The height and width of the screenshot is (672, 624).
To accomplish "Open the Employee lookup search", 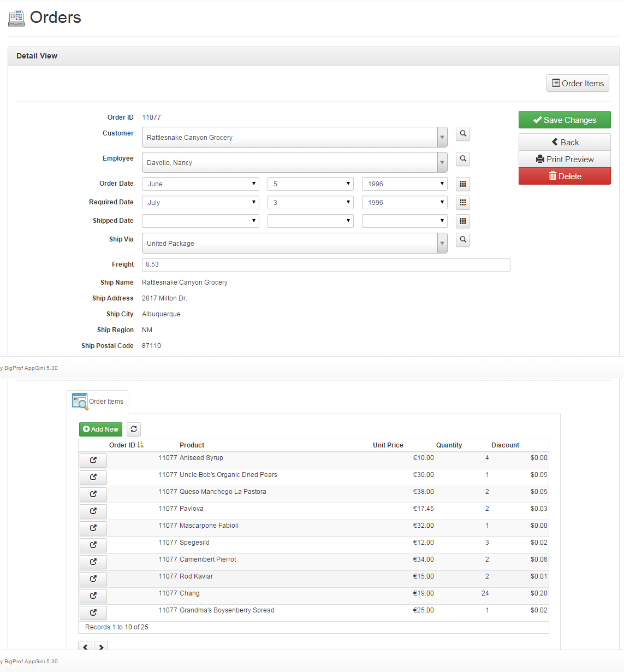I will coord(462,159).
